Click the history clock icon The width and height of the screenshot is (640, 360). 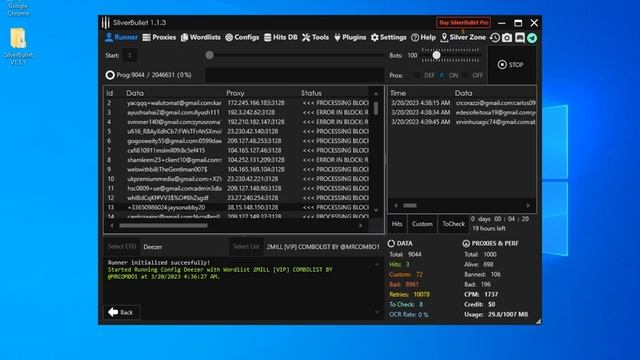pos(495,38)
